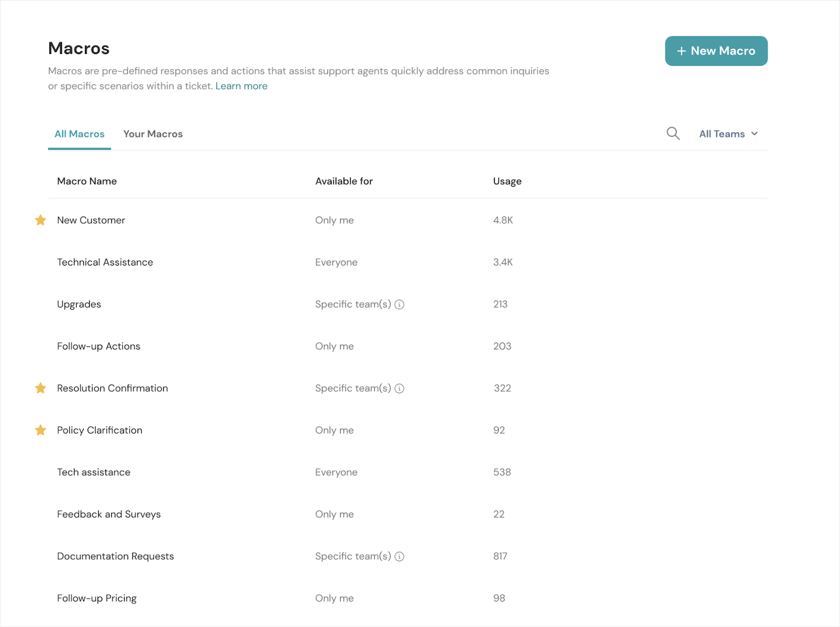Select the Tech assistance macro

[93, 472]
